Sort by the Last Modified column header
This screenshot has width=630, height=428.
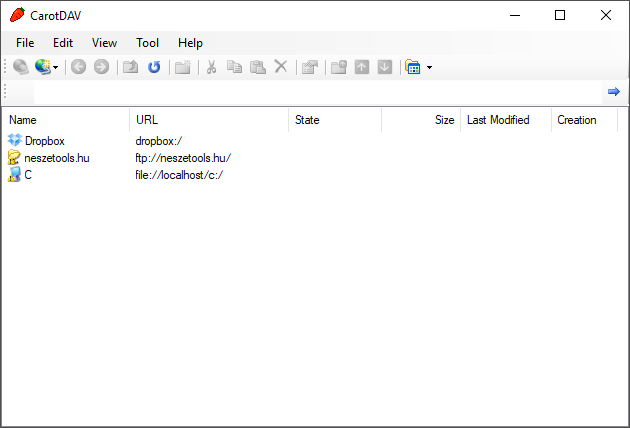[505, 120]
